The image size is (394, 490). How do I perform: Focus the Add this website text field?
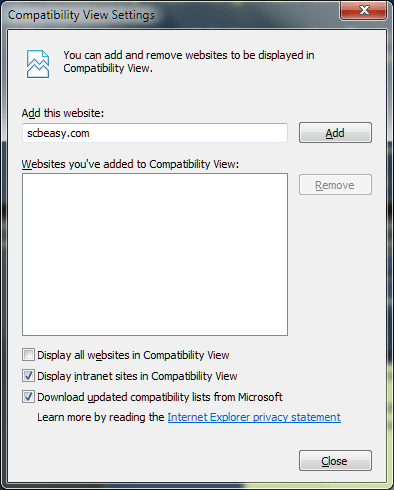155,133
